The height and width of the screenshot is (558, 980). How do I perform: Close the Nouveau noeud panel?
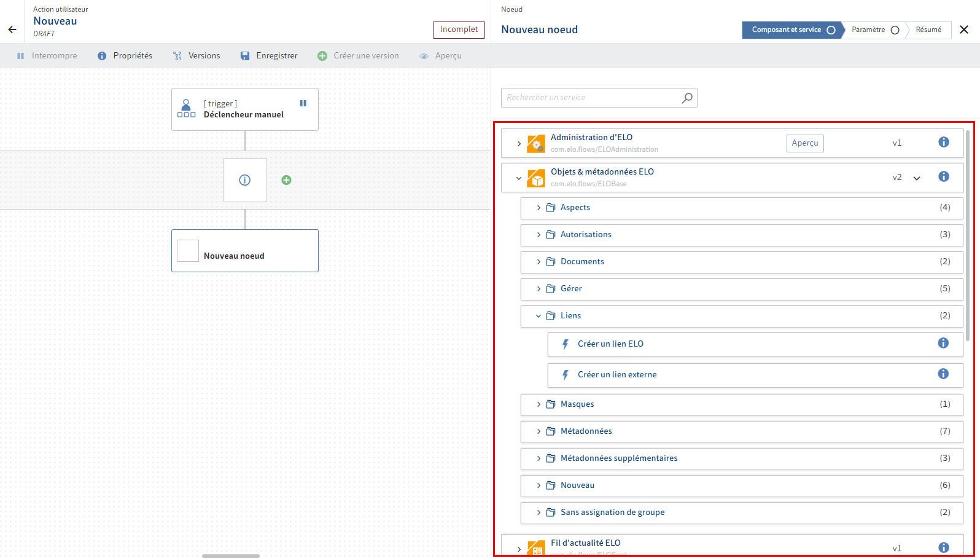(x=964, y=29)
